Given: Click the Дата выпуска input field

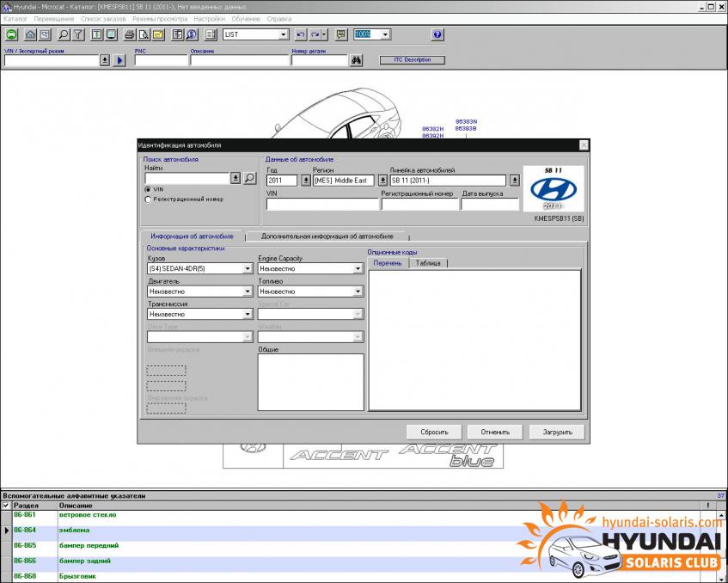Looking at the screenshot, I should [x=490, y=205].
